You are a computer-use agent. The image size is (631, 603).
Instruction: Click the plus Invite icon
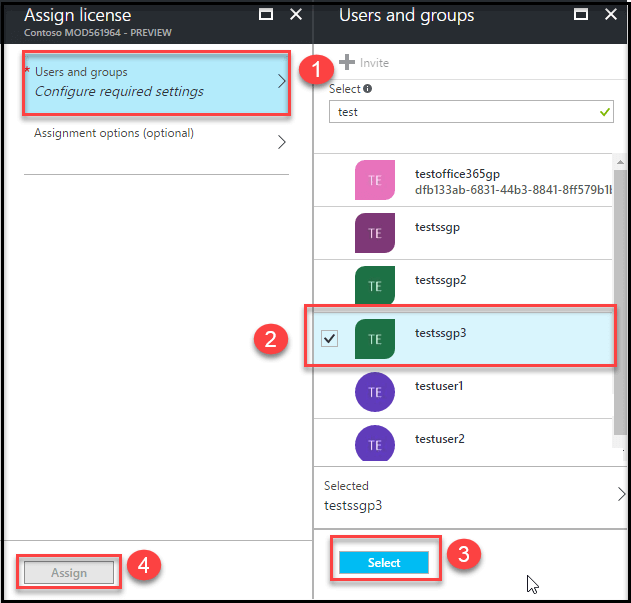tap(347, 63)
